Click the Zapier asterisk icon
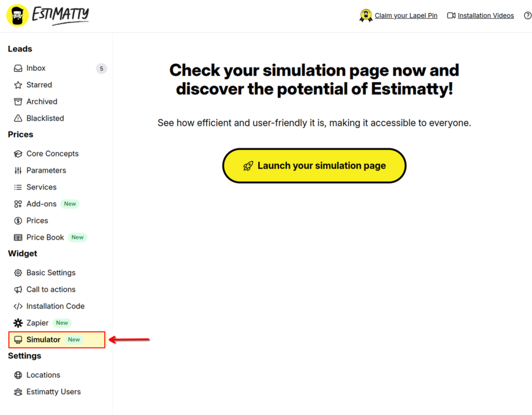 click(x=18, y=323)
